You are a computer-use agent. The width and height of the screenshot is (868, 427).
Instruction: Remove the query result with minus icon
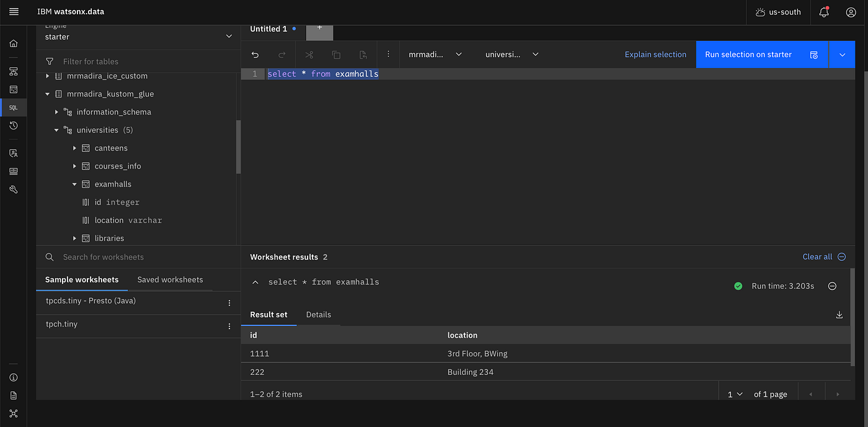point(833,286)
